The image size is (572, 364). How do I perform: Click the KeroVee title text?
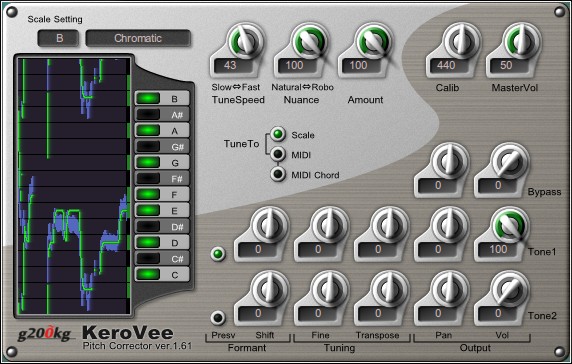[x=128, y=332]
